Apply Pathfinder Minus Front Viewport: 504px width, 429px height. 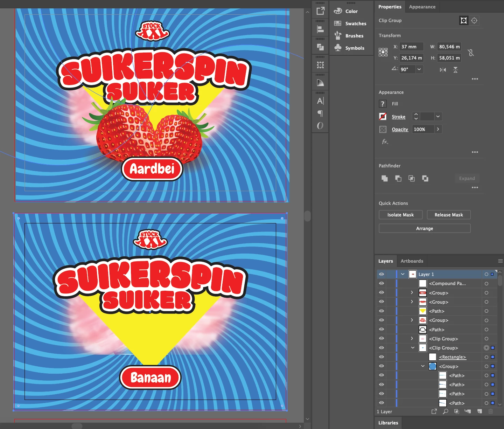[x=398, y=178]
